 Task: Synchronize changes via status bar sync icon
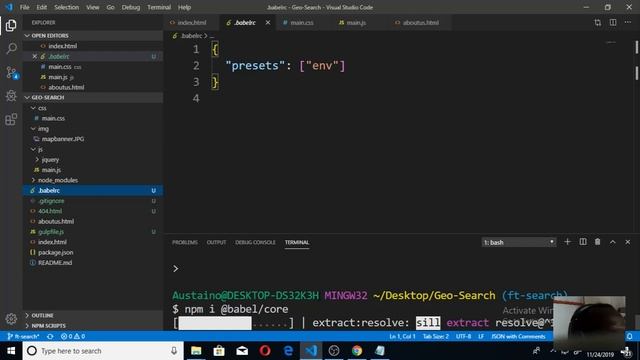pos(50,336)
